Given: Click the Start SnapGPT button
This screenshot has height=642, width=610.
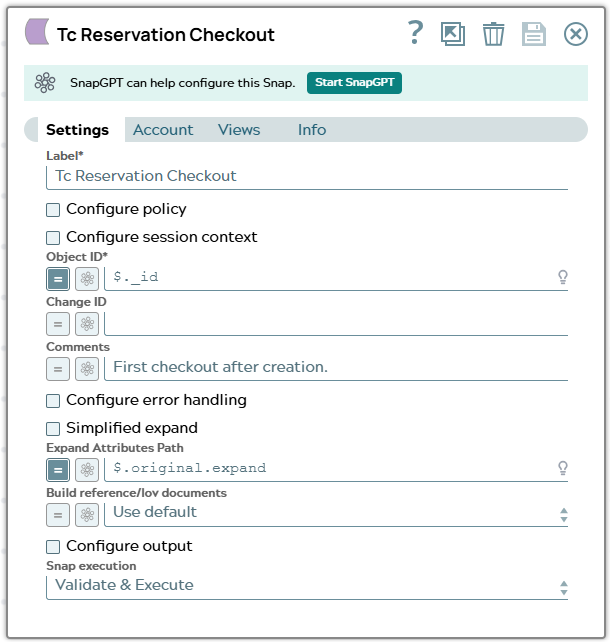Looking at the screenshot, I should pos(355,83).
